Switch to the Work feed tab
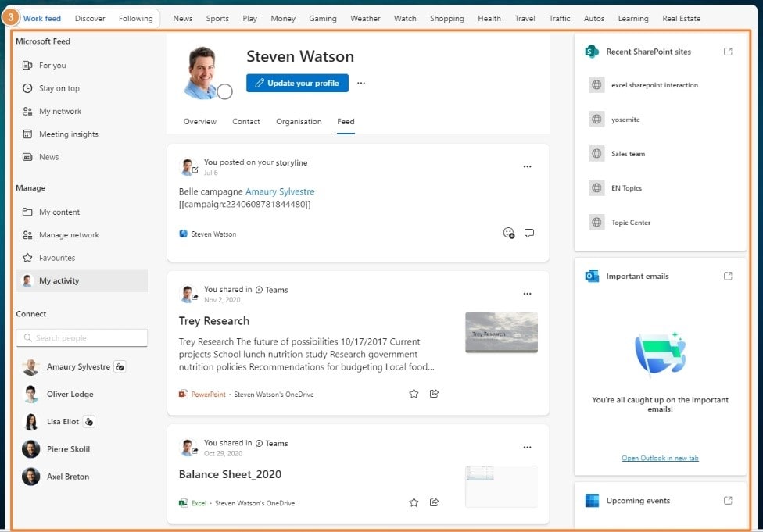 pyautogui.click(x=42, y=19)
